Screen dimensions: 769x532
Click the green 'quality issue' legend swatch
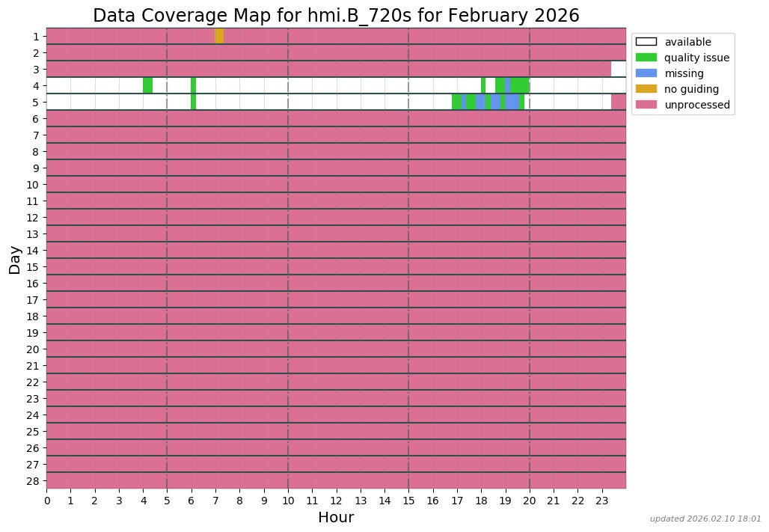[646, 58]
